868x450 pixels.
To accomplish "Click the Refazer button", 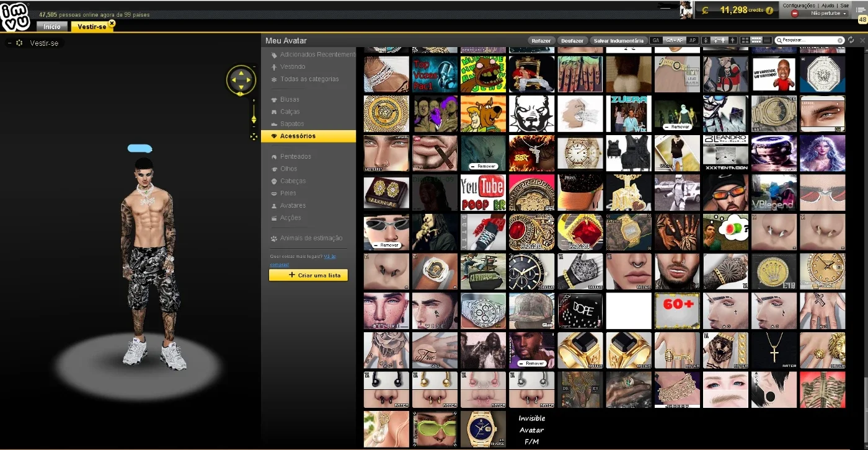I will (541, 41).
